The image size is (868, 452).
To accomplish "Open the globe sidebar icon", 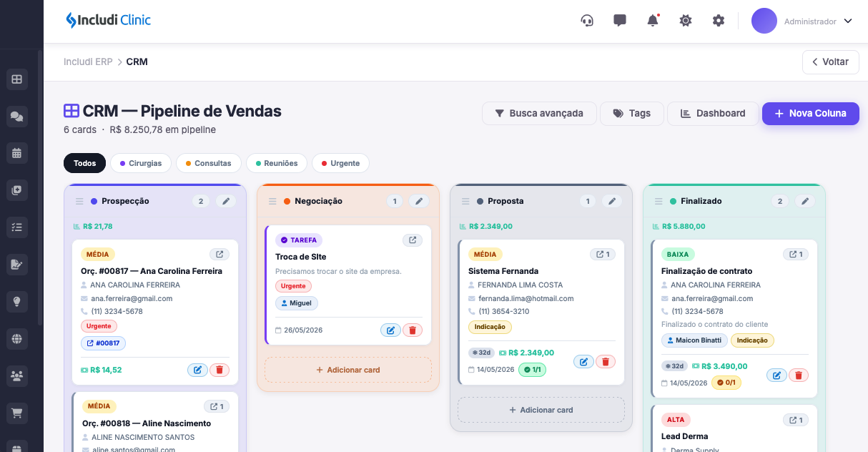I will coord(16,338).
